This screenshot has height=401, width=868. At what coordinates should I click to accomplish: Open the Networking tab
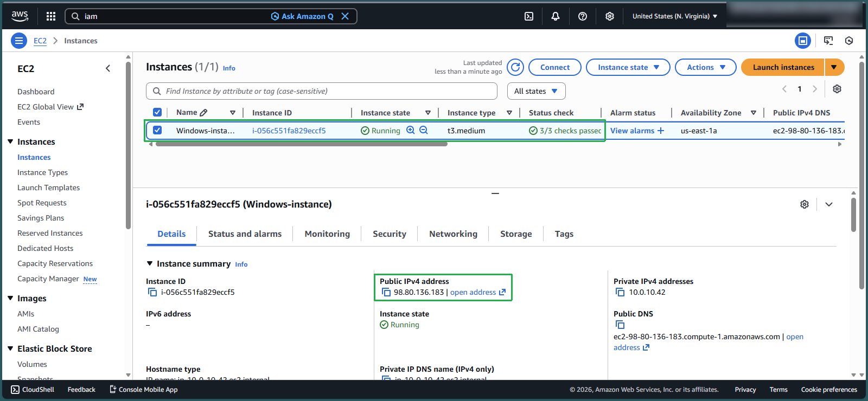453,234
